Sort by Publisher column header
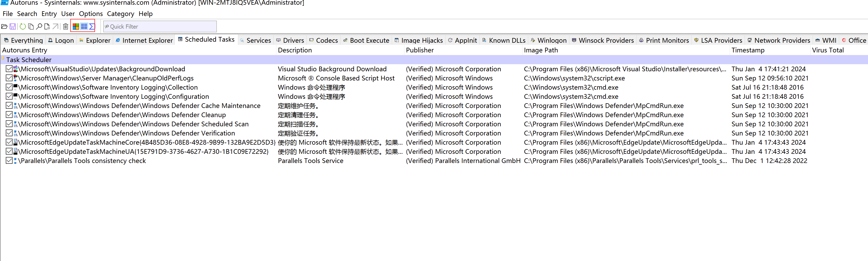 click(463, 50)
